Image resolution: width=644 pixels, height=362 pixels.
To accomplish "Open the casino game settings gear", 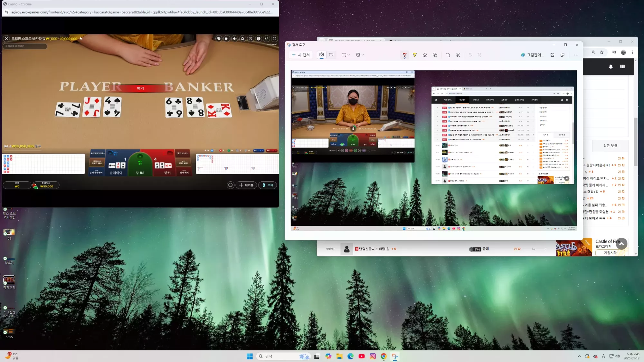I will pos(243,39).
